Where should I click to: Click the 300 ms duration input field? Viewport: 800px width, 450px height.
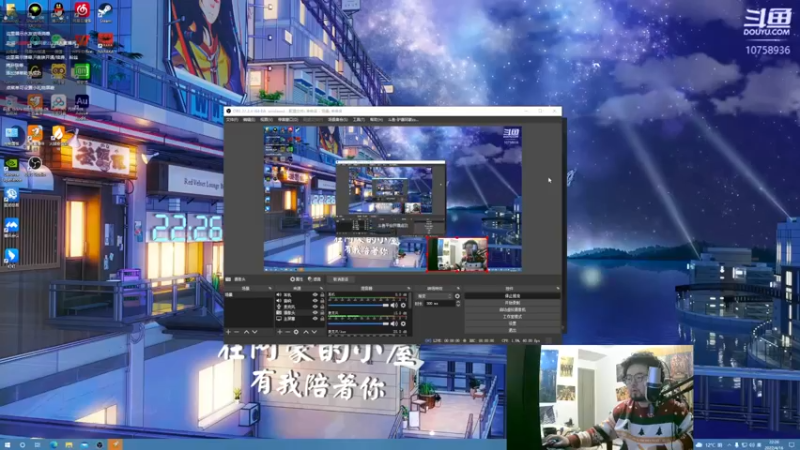440,304
